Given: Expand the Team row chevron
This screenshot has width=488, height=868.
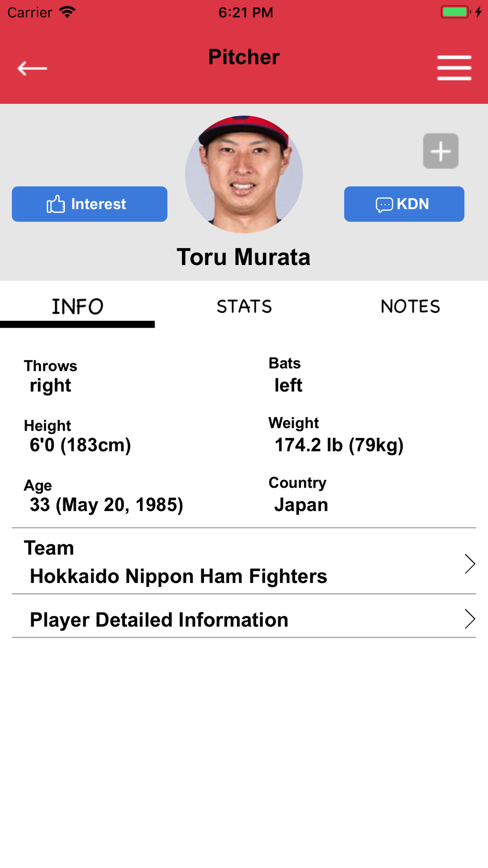Looking at the screenshot, I should point(469,564).
